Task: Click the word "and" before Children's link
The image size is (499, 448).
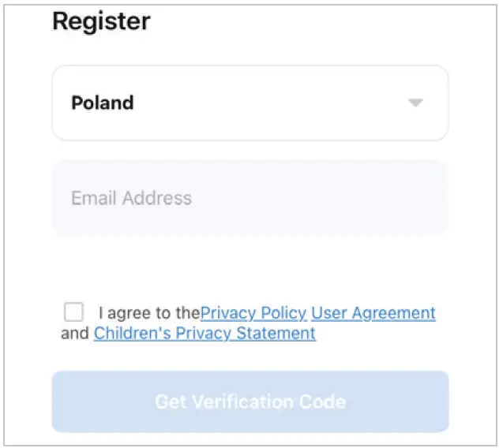Action: point(75,334)
